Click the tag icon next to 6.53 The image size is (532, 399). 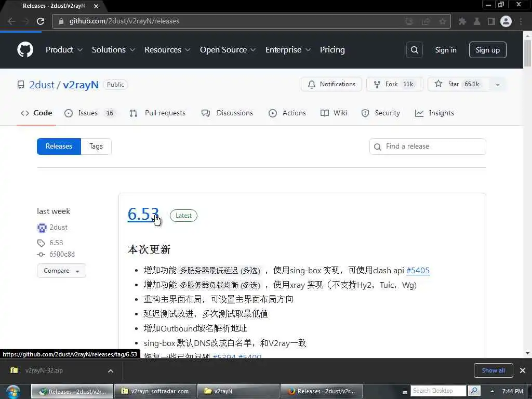pos(41,243)
